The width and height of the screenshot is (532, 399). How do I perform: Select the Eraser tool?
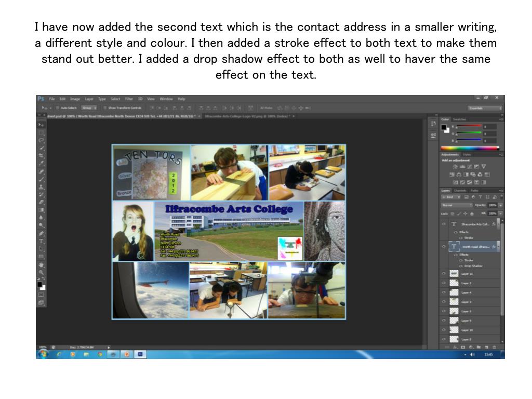coord(41,202)
